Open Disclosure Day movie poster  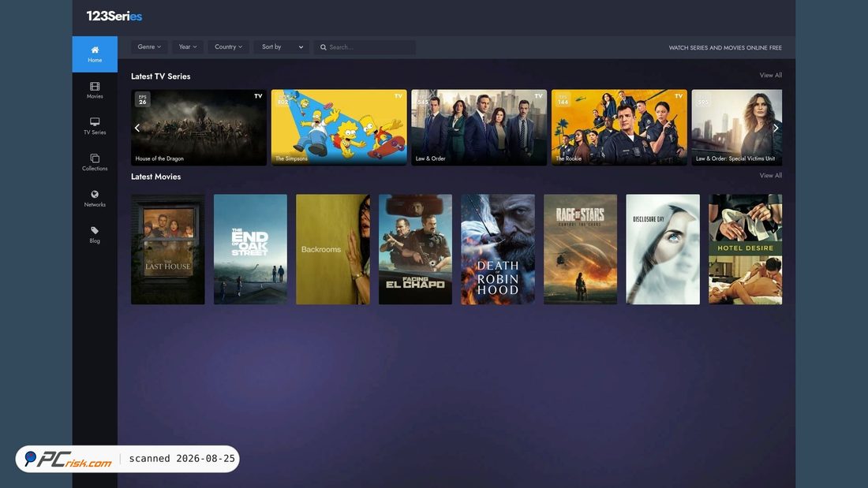pyautogui.click(x=663, y=249)
